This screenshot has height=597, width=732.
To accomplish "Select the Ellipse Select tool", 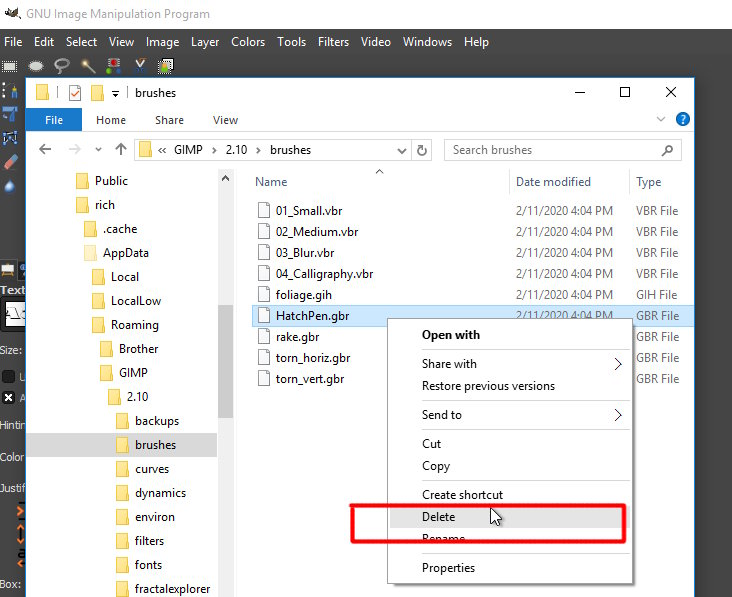I will click(x=36, y=66).
